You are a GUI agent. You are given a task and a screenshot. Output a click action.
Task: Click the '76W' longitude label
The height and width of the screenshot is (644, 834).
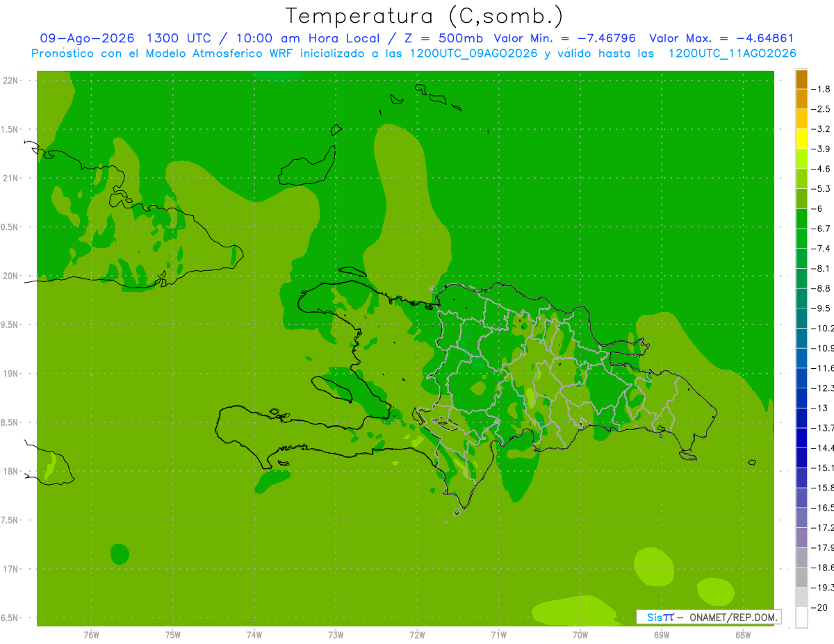point(91,634)
